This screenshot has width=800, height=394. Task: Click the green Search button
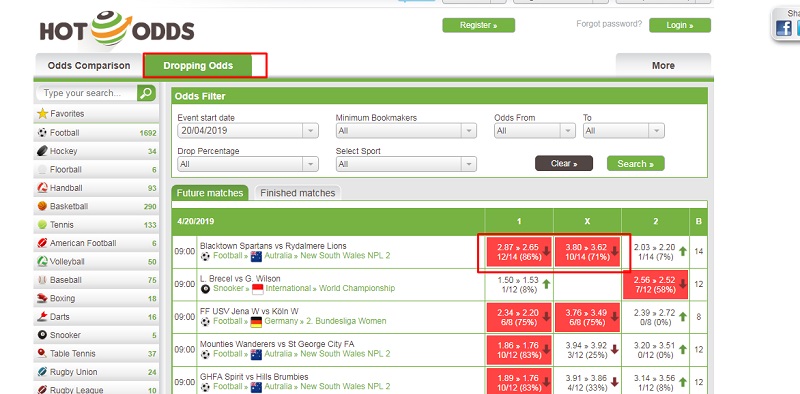click(x=636, y=163)
